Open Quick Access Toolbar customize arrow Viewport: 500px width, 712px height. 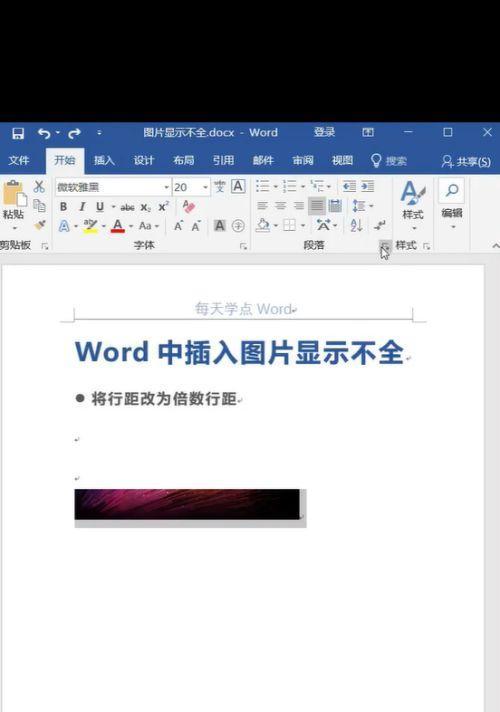coord(99,133)
